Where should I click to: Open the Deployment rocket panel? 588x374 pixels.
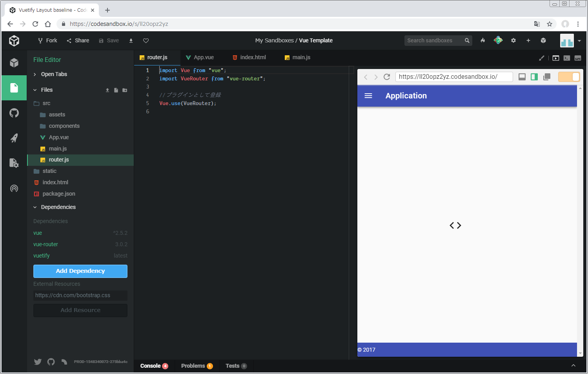click(x=14, y=138)
